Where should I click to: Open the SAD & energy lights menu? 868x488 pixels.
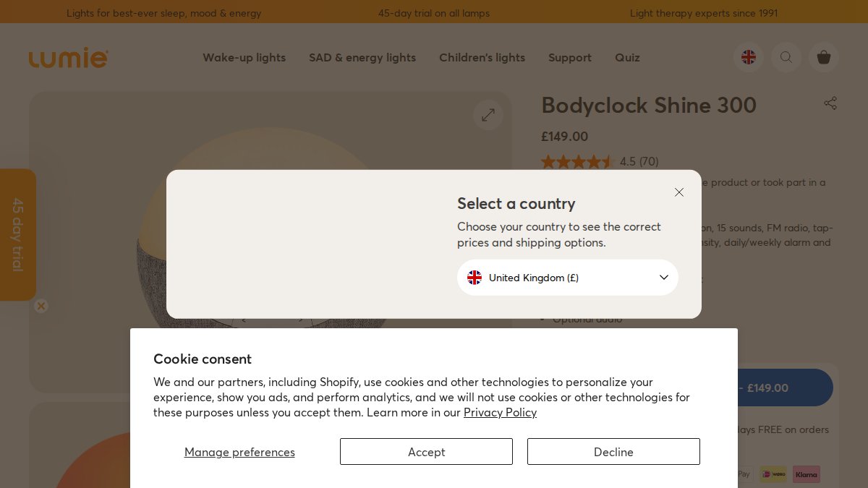[362, 57]
